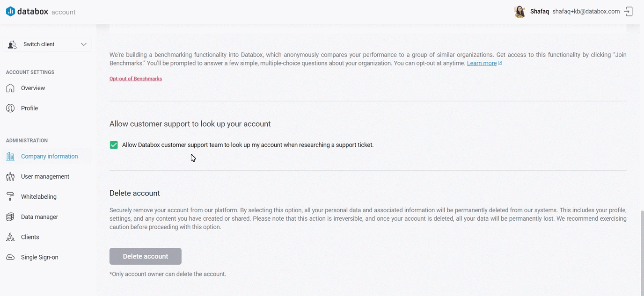Click the sign-out icon in the header

[629, 11]
